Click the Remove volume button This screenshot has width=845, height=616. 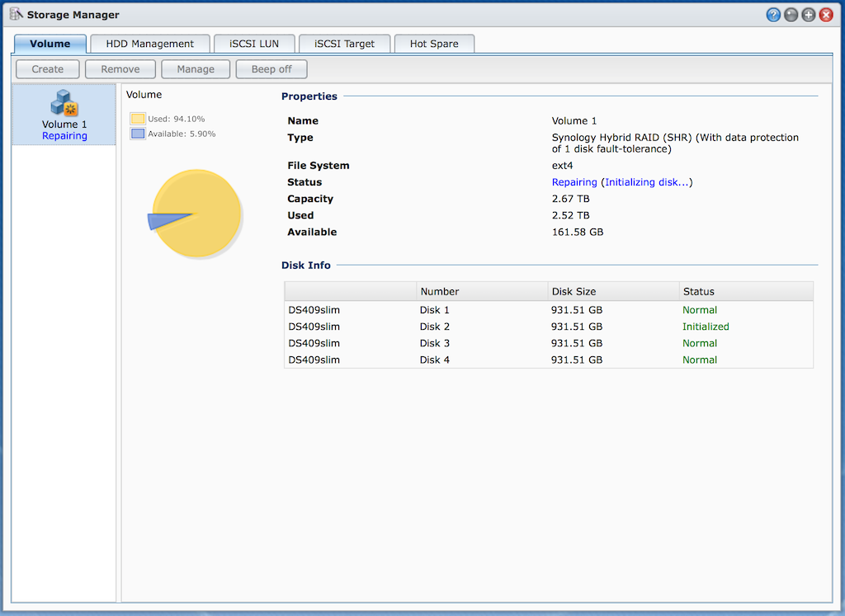pyautogui.click(x=120, y=69)
